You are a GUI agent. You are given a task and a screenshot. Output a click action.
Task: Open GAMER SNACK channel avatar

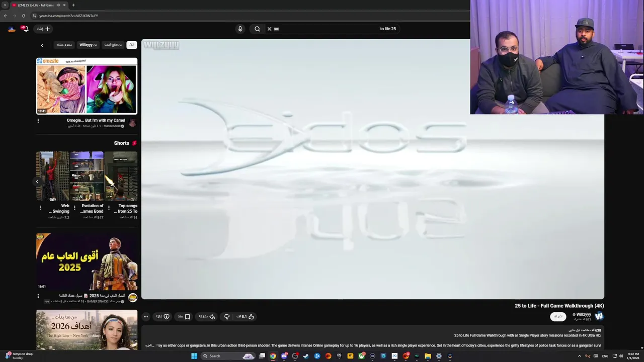132,298
